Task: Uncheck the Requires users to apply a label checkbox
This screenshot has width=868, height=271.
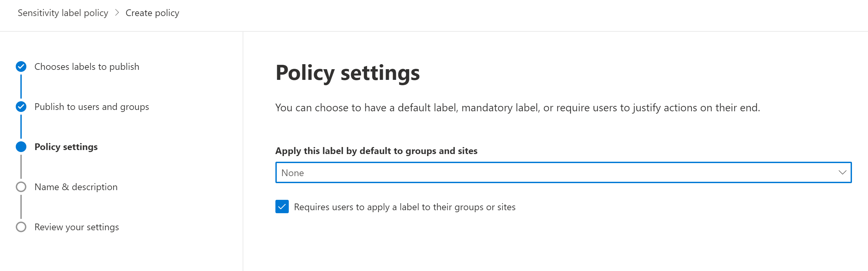Action: coord(282,207)
